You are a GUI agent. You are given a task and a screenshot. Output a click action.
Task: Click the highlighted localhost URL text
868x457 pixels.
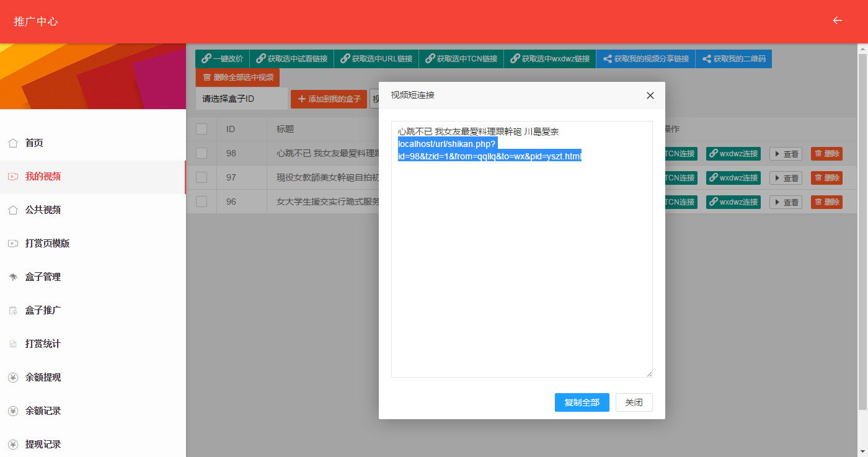click(x=490, y=151)
